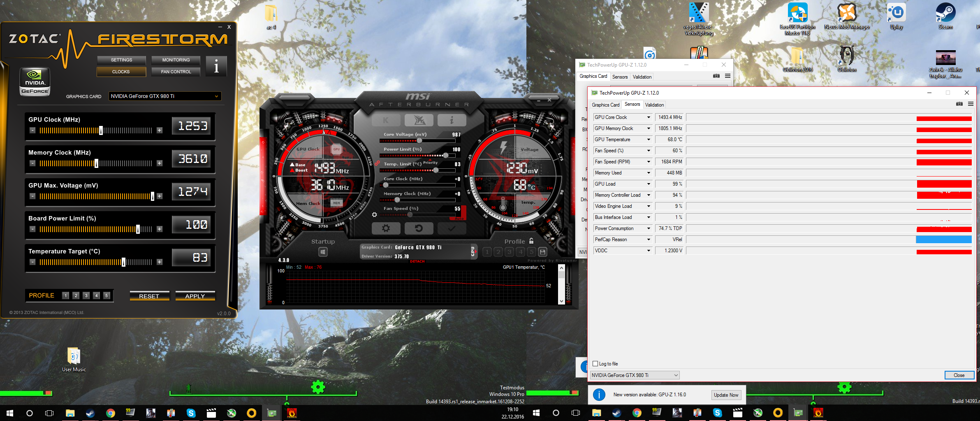This screenshot has height=421, width=980.
Task: Click the floppy-disk save profile icon in Afterburner
Action: [542, 252]
